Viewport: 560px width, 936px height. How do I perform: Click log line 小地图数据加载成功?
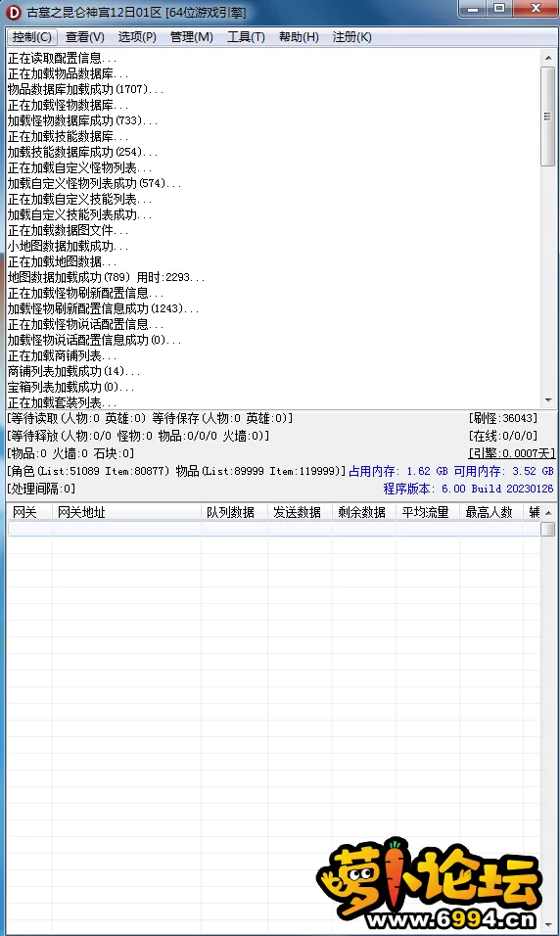(69, 246)
